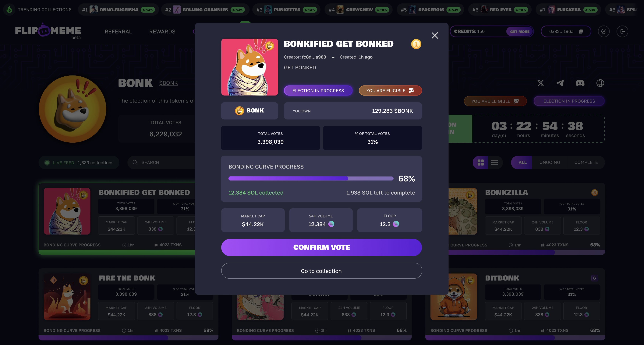The height and width of the screenshot is (345, 644).
Task: Open the REWARDS menu item
Action: [162, 31]
